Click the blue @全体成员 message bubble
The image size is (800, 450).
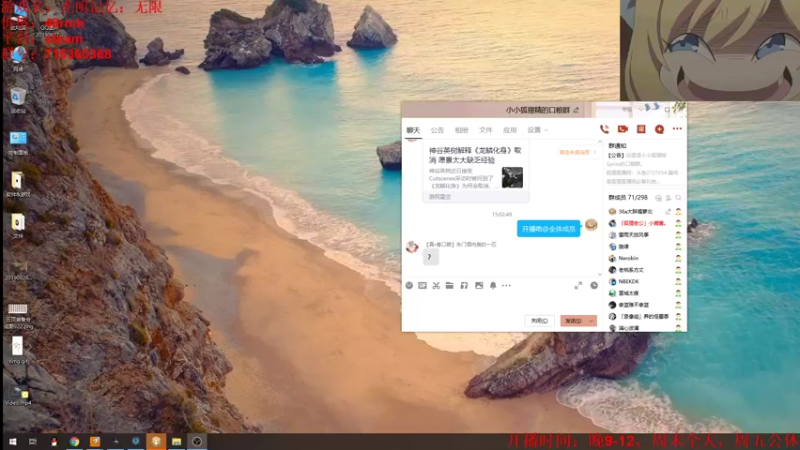click(548, 229)
